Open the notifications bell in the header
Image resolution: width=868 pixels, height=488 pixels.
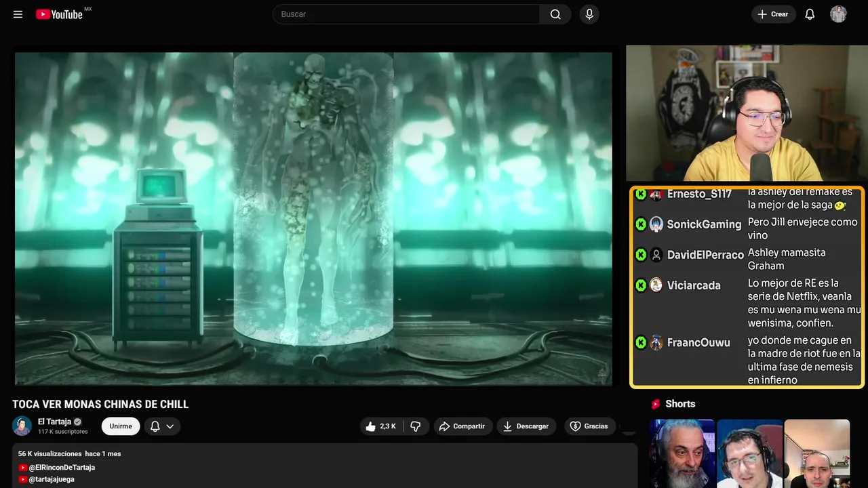810,14
